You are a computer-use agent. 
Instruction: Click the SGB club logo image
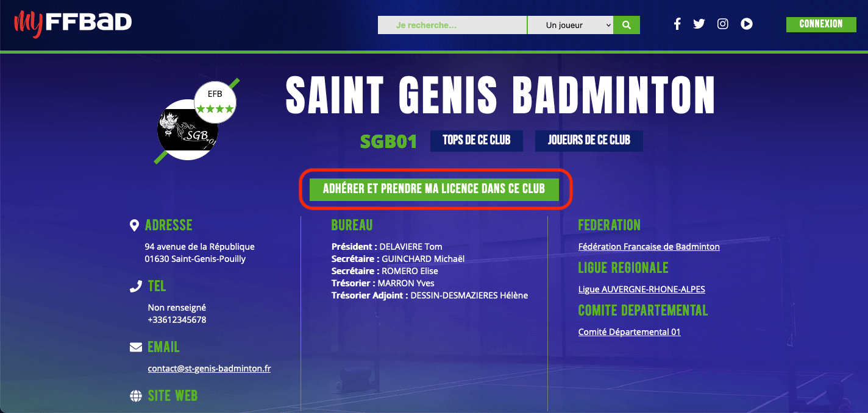point(187,130)
